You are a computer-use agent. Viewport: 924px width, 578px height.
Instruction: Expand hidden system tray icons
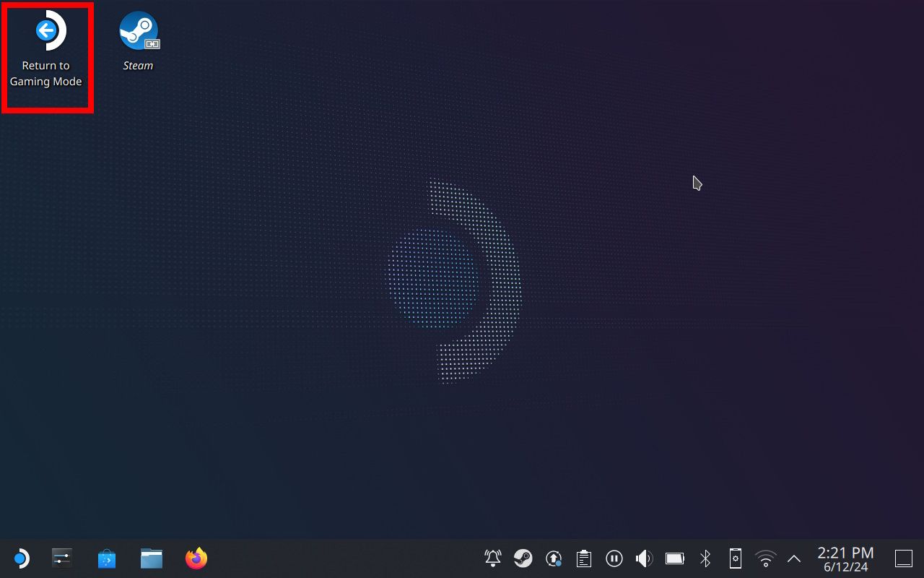(x=793, y=558)
